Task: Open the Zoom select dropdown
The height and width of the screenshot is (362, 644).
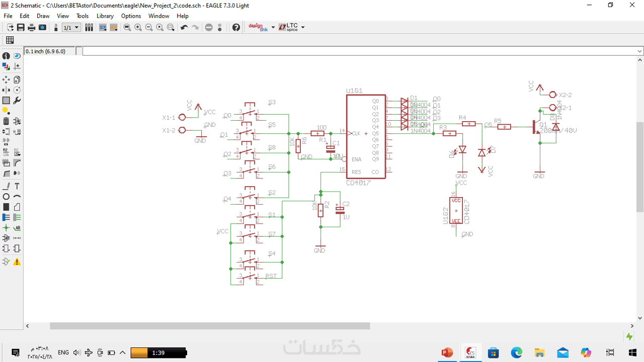Action: tap(171, 27)
